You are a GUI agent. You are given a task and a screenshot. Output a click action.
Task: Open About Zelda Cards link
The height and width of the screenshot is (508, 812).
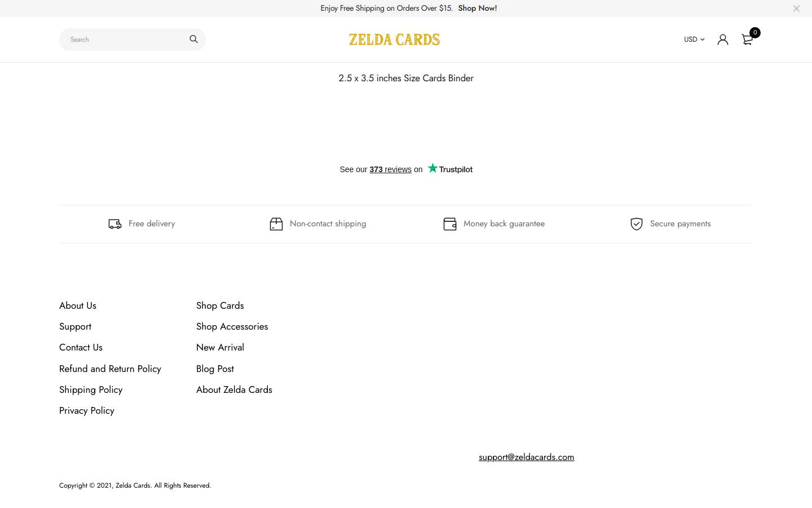pos(234,389)
